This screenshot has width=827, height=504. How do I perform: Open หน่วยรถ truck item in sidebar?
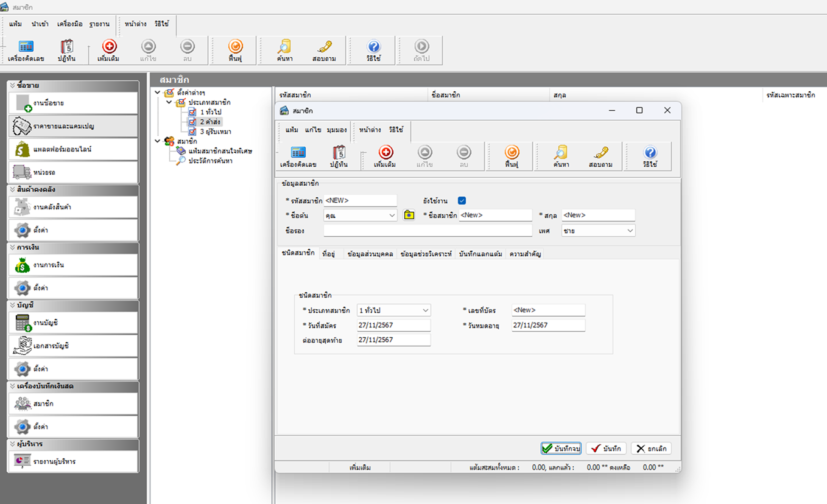[x=73, y=172]
